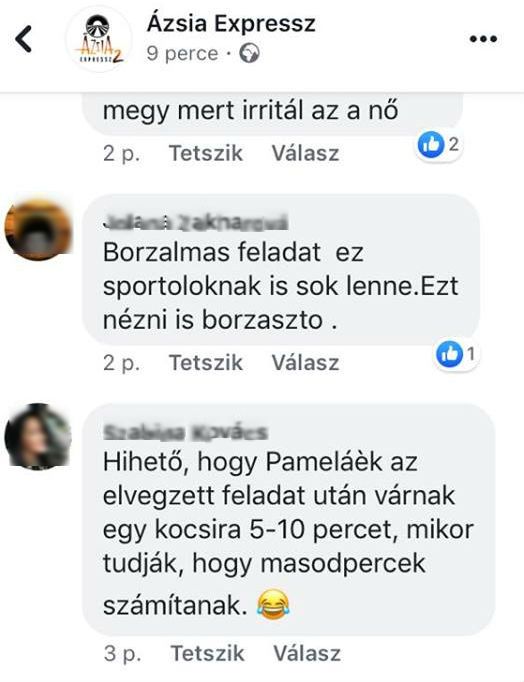Click the '9 perce' post timestamp
This screenshot has height=682, width=524.
[x=183, y=53]
